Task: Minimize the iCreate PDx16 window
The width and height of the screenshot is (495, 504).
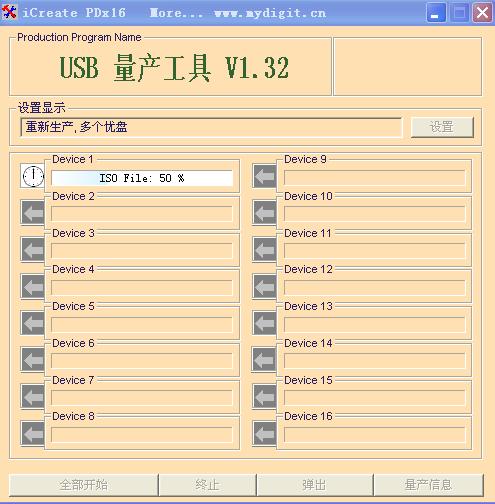Action: click(436, 13)
